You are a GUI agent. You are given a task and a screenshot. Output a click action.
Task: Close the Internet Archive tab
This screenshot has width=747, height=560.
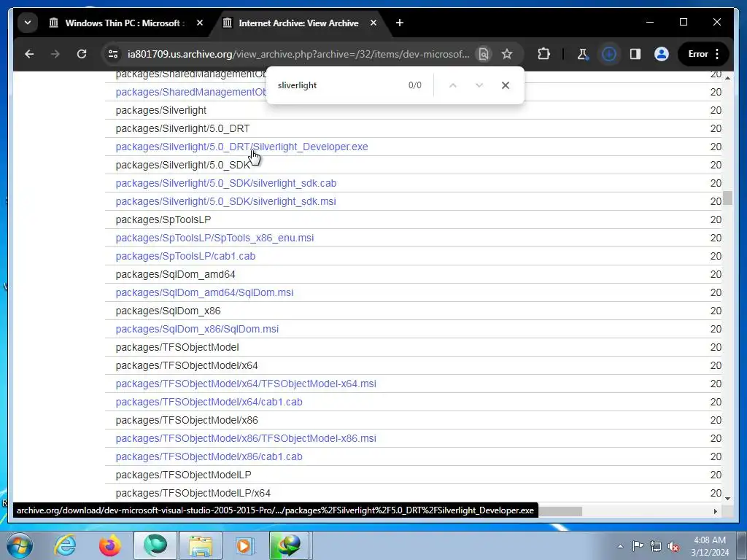[373, 23]
